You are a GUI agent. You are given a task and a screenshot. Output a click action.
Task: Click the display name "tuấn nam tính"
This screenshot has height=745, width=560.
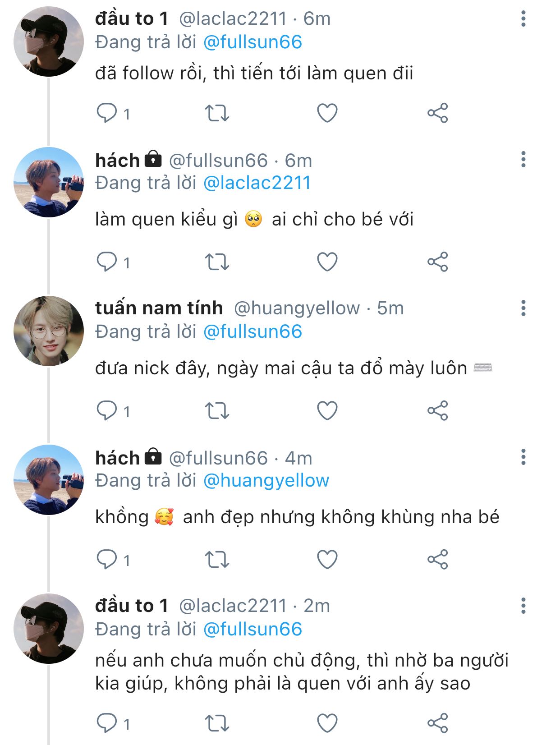click(x=159, y=308)
